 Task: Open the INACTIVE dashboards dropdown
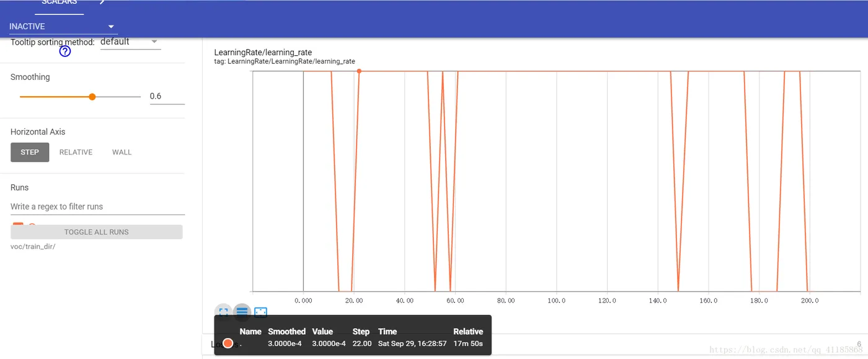[x=63, y=27]
